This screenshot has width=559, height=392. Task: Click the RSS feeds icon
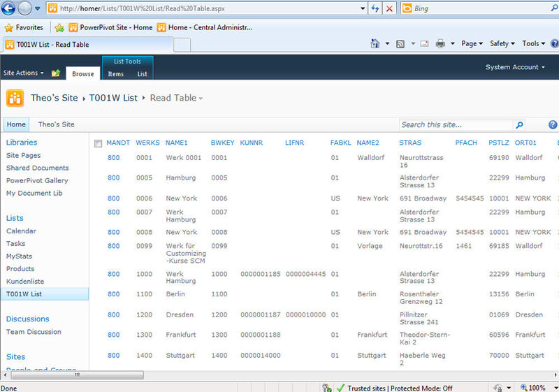[x=400, y=44]
